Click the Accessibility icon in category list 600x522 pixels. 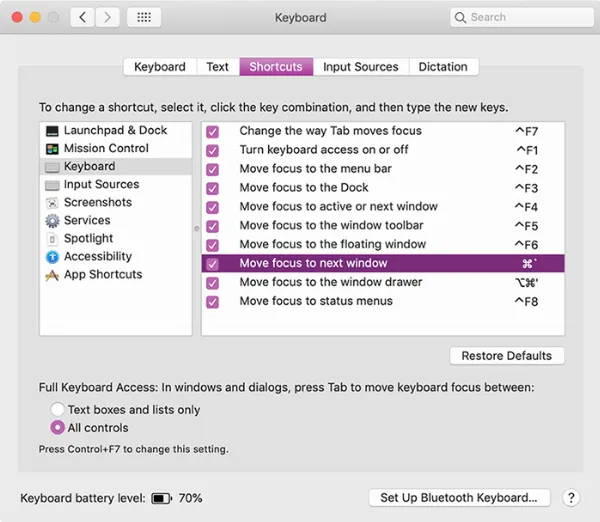53,257
